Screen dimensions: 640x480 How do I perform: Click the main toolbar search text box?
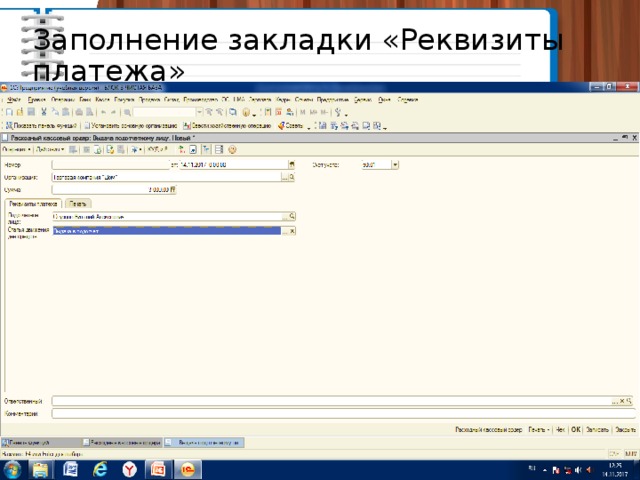164,112
